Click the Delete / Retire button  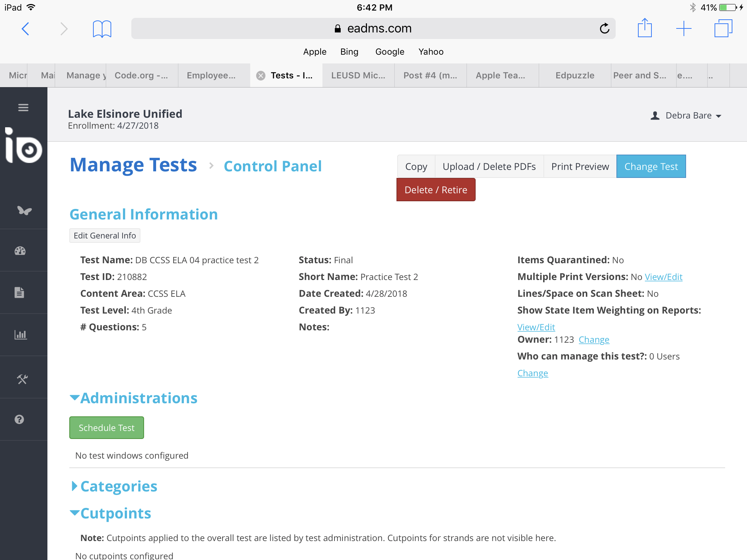tap(436, 190)
